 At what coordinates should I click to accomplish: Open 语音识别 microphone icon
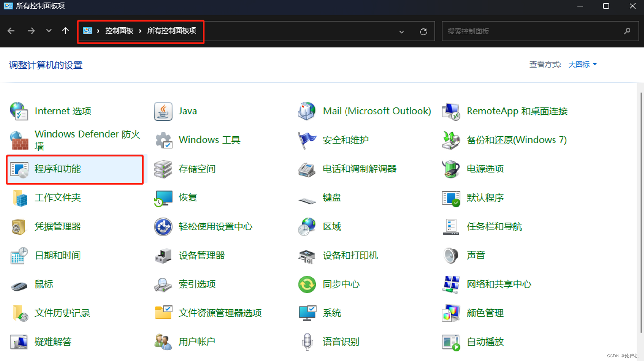pyautogui.click(x=307, y=342)
